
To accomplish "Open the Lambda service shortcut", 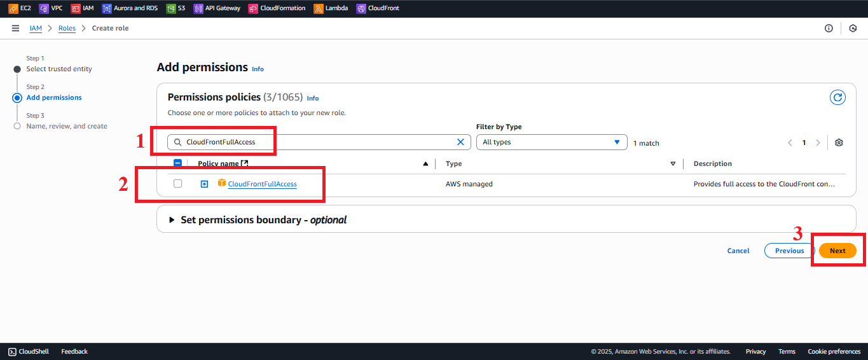I will coord(331,8).
